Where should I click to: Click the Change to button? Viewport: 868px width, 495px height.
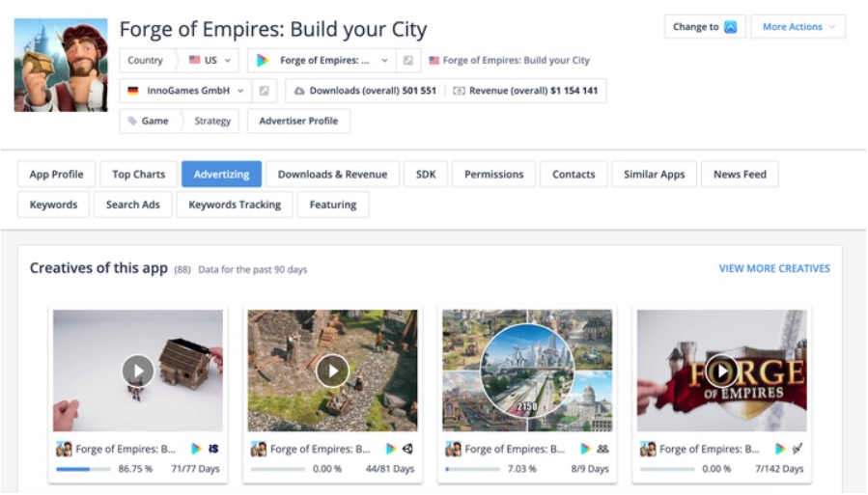pyautogui.click(x=705, y=27)
